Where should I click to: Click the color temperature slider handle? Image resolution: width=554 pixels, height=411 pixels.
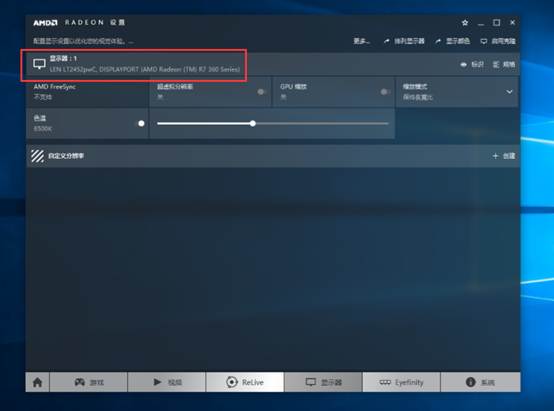pos(253,123)
